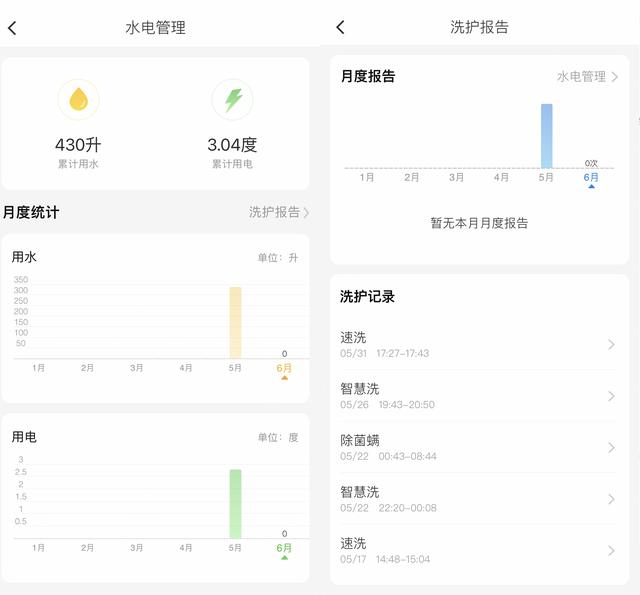This screenshot has height=595, width=640.
Task: Expand chevron on 智慧洗 05/26 row
Action: (x=611, y=396)
